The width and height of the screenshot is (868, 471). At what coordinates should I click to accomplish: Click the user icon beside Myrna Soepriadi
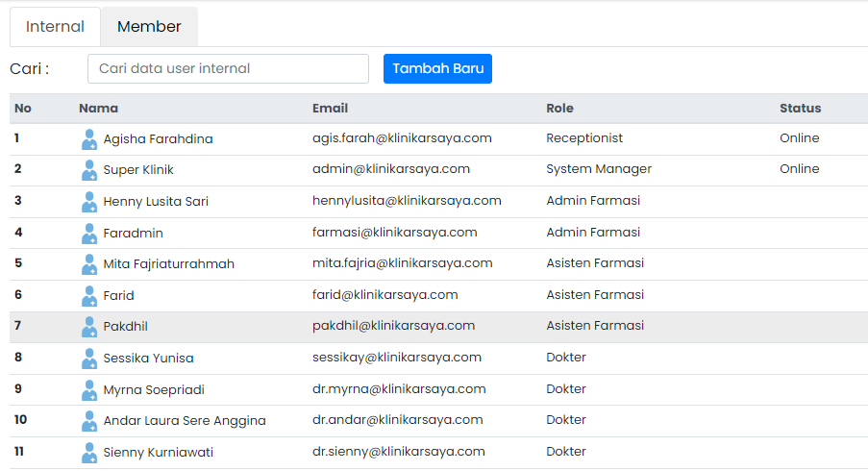(89, 390)
